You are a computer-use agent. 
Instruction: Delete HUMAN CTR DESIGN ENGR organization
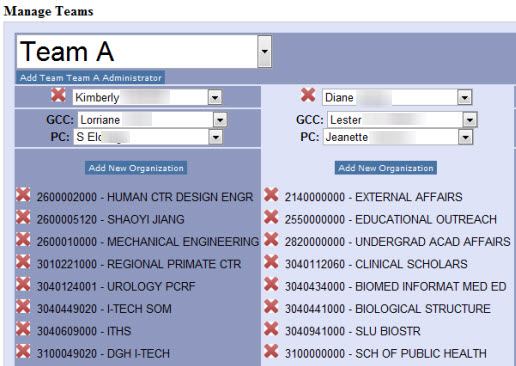pyautogui.click(x=23, y=195)
